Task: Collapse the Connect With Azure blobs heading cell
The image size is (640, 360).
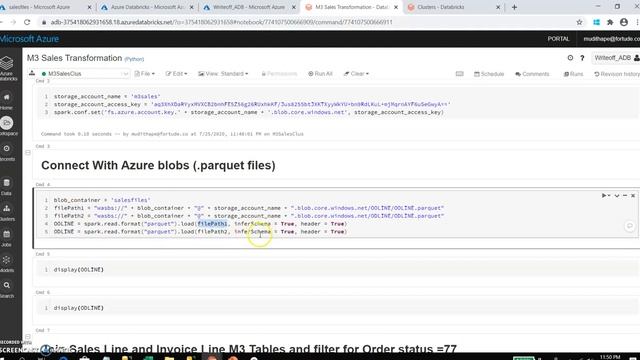Action: [28, 153]
